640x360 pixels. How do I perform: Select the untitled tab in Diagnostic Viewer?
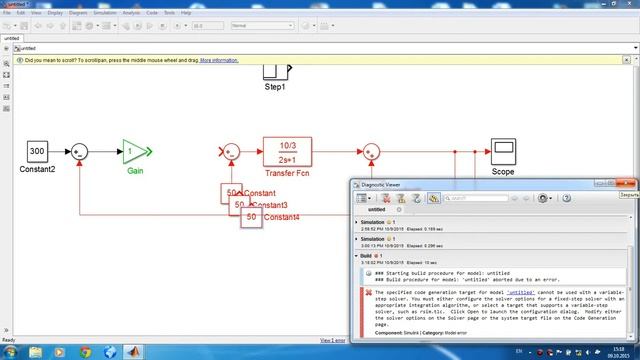click(x=376, y=209)
